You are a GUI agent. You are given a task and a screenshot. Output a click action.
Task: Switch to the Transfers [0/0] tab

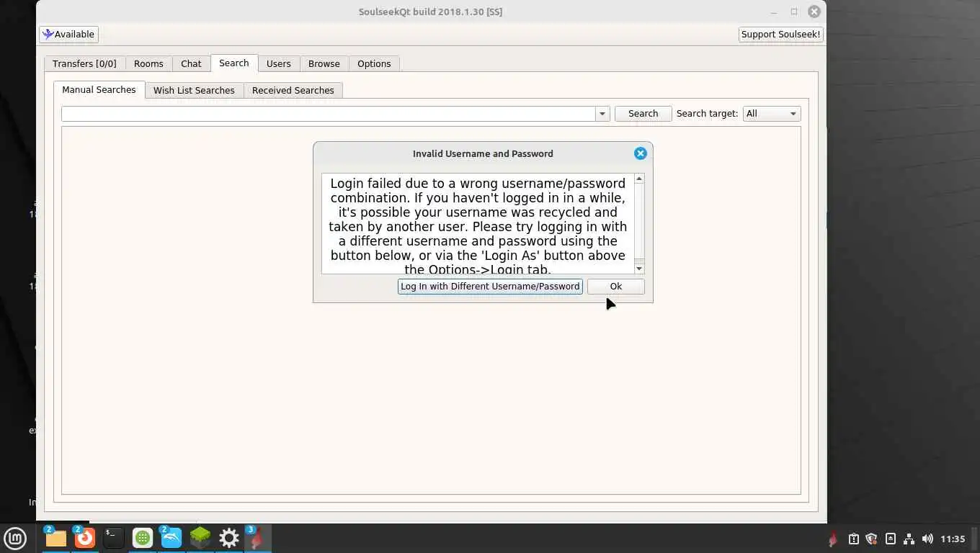pyautogui.click(x=84, y=63)
